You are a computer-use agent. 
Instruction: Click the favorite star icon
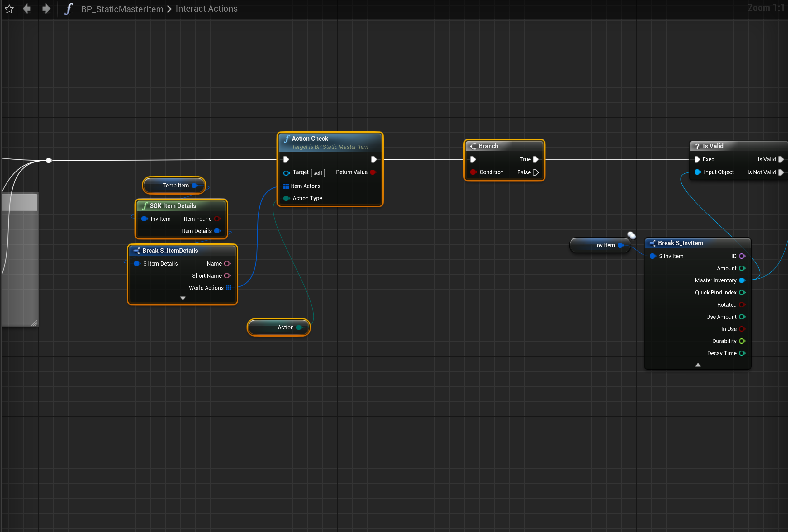coord(9,9)
